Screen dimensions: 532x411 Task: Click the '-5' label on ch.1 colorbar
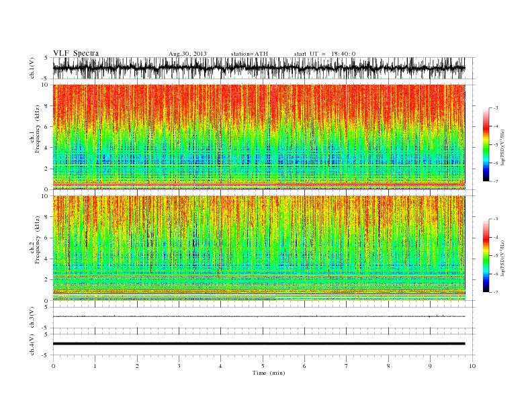496,145
